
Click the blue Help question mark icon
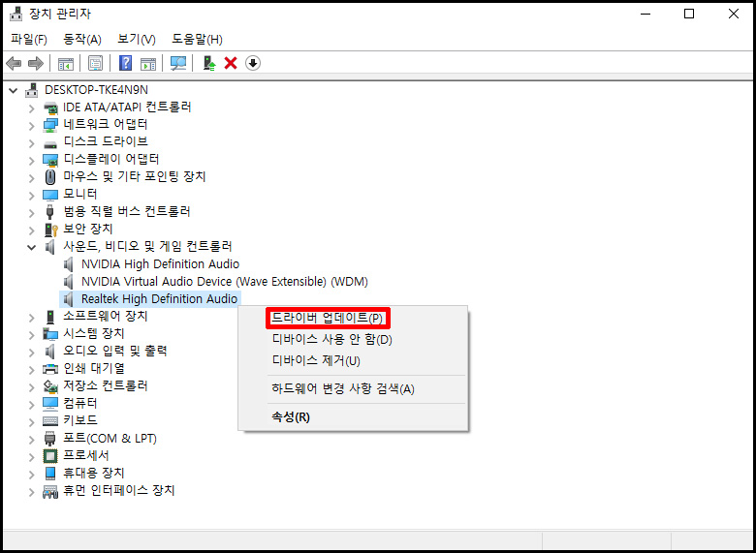click(x=125, y=63)
